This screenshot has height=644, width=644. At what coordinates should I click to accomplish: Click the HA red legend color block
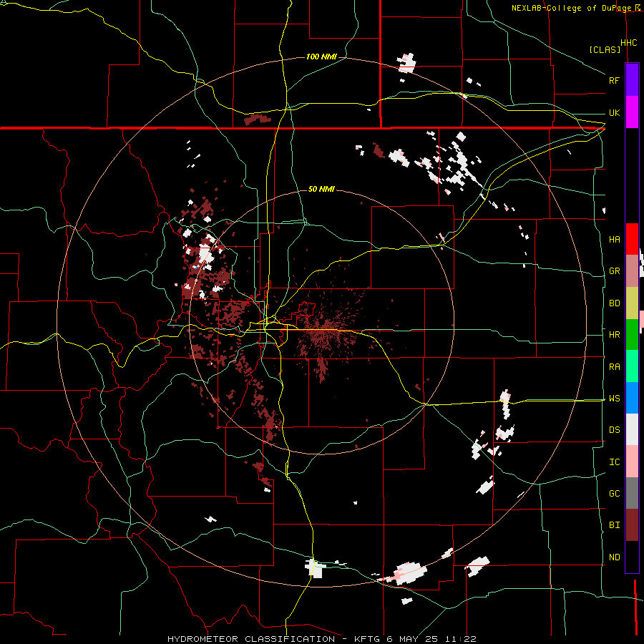(632, 239)
